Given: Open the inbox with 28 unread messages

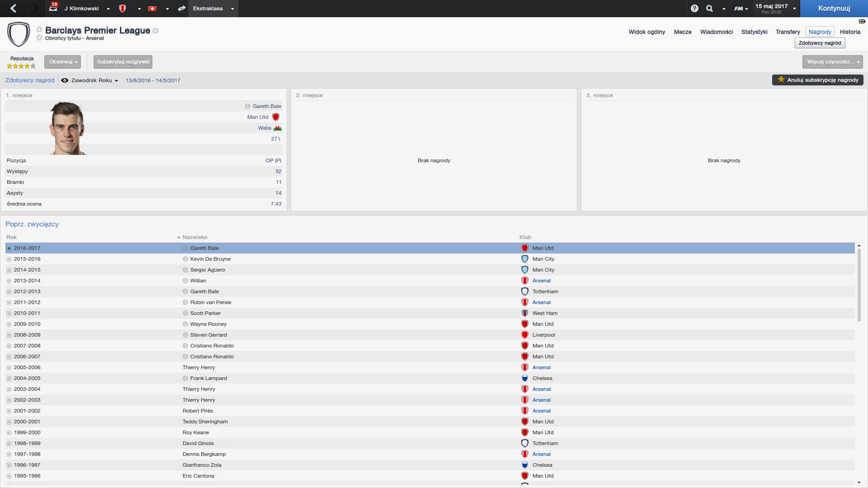Looking at the screenshot, I should coord(53,8).
